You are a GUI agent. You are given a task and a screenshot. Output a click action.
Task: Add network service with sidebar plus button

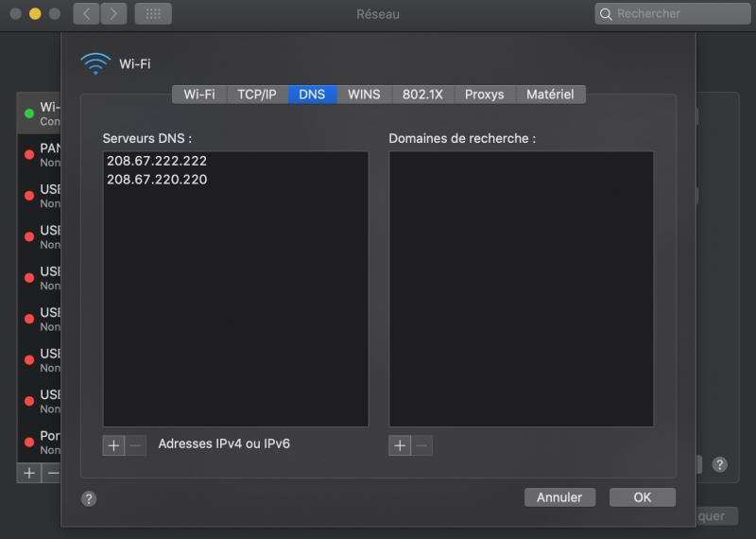tap(29, 472)
